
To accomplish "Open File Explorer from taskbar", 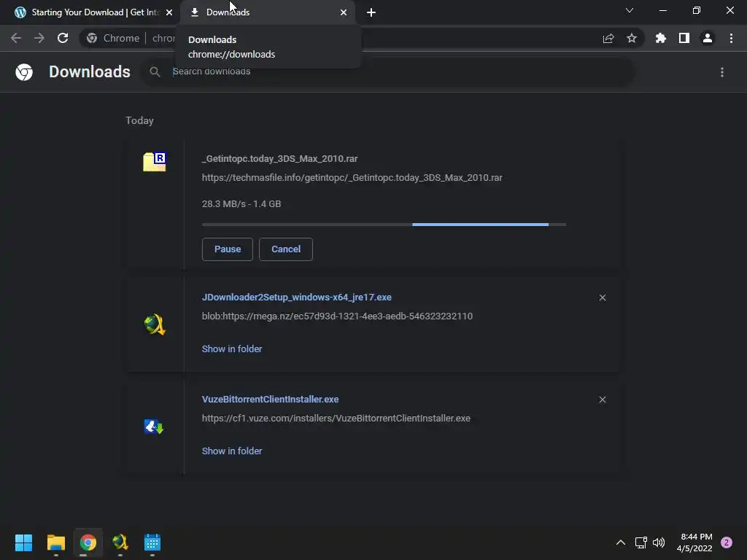I will point(55,542).
